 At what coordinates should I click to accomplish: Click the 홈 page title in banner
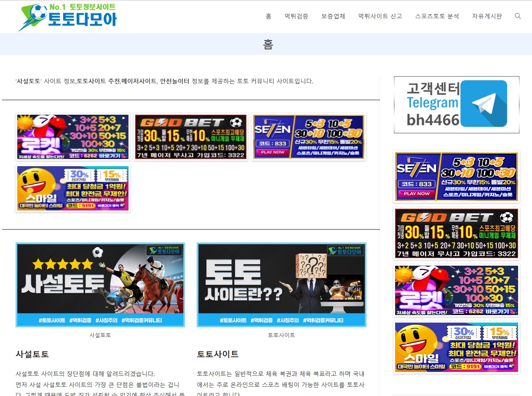(268, 44)
